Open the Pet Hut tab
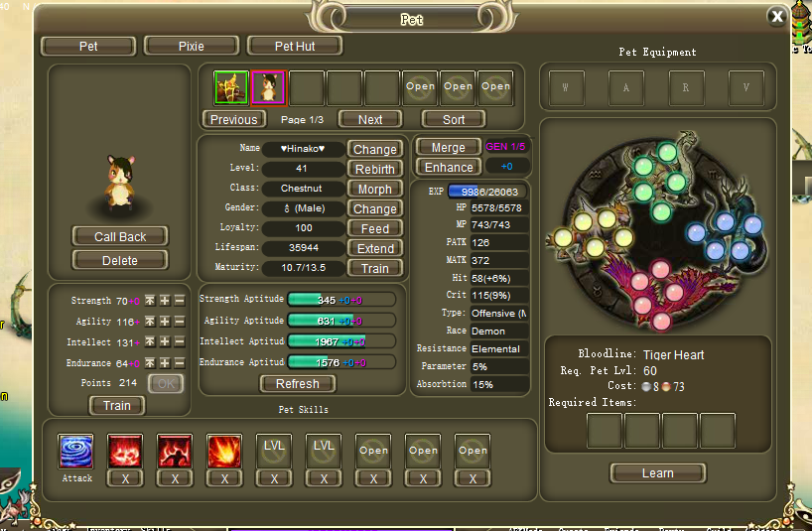The image size is (812, 531). coord(295,46)
